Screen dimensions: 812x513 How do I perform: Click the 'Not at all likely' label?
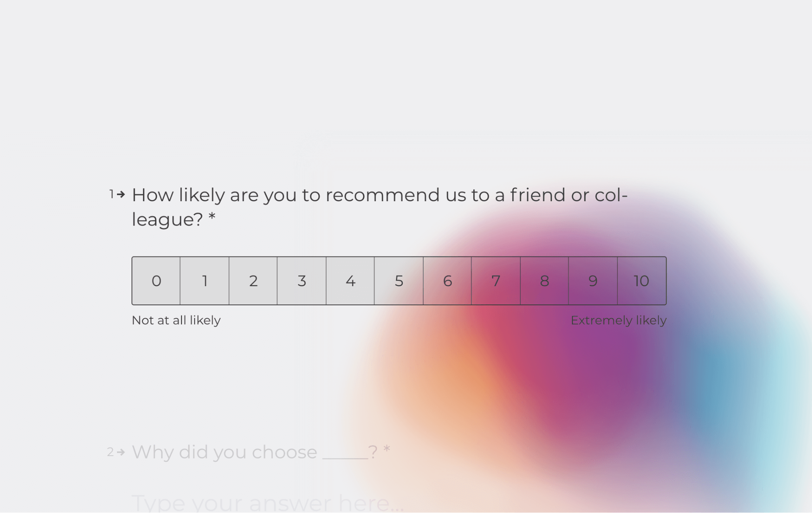(x=176, y=320)
